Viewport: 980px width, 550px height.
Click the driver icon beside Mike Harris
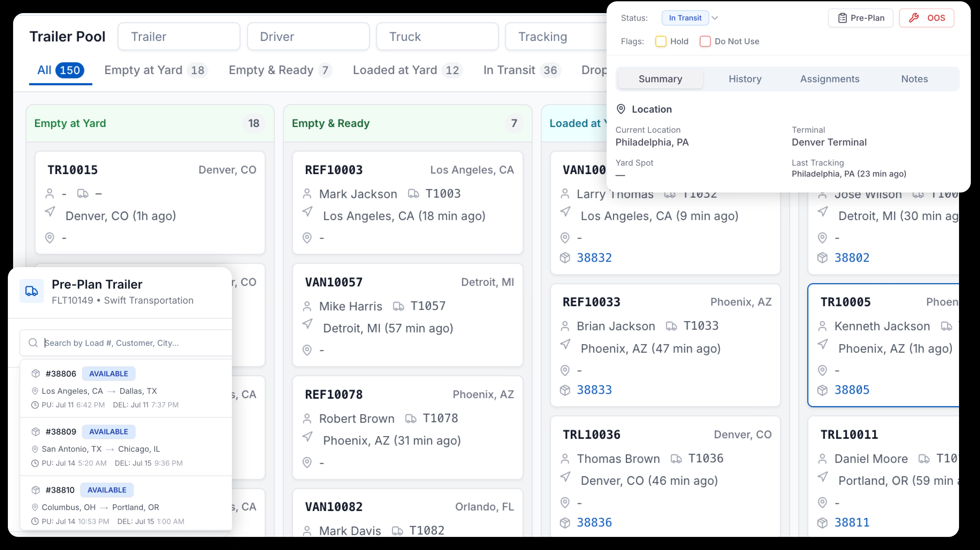point(307,306)
